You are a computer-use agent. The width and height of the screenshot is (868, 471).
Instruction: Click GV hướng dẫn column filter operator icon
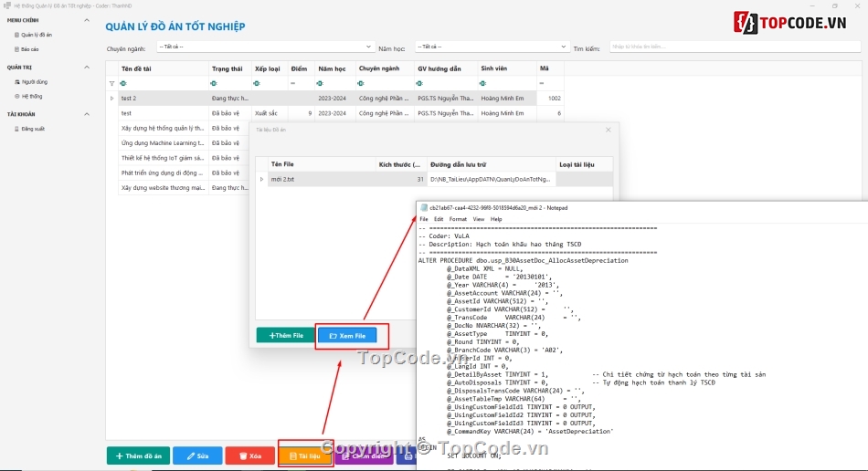click(x=419, y=83)
